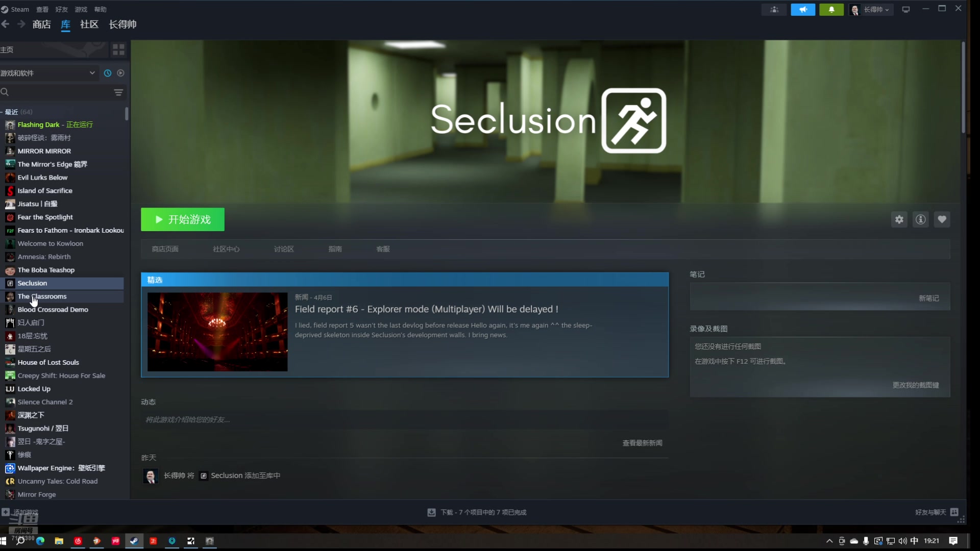Image resolution: width=980 pixels, height=551 pixels.
Task: Open the collections grid view icon
Action: click(118, 49)
